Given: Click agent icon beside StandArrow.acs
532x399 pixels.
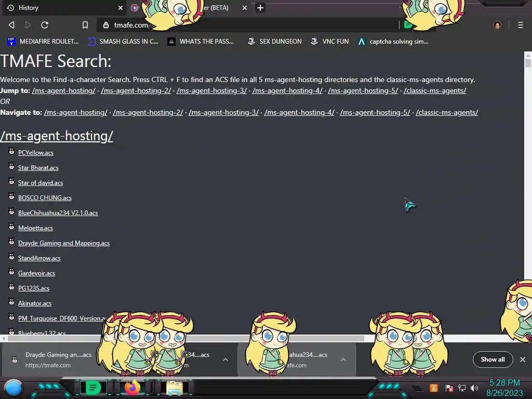Looking at the screenshot, I should click(11, 257).
